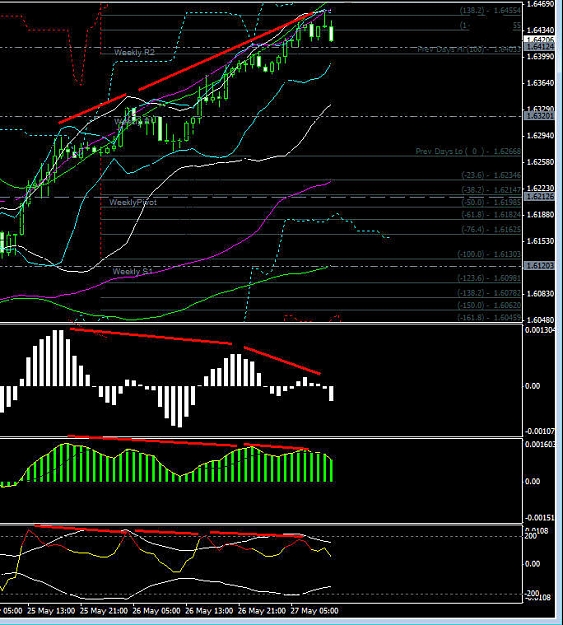Click the 26 May 21:00 time label
This screenshot has width=563, height=625.
262,611
